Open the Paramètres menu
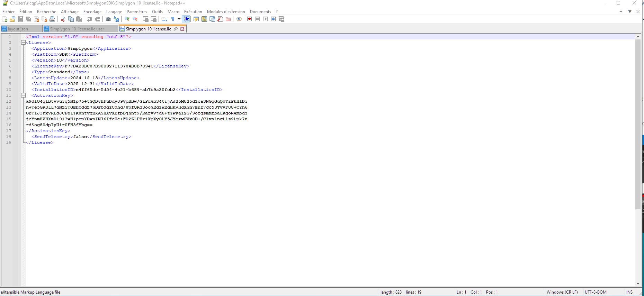 tap(137, 12)
